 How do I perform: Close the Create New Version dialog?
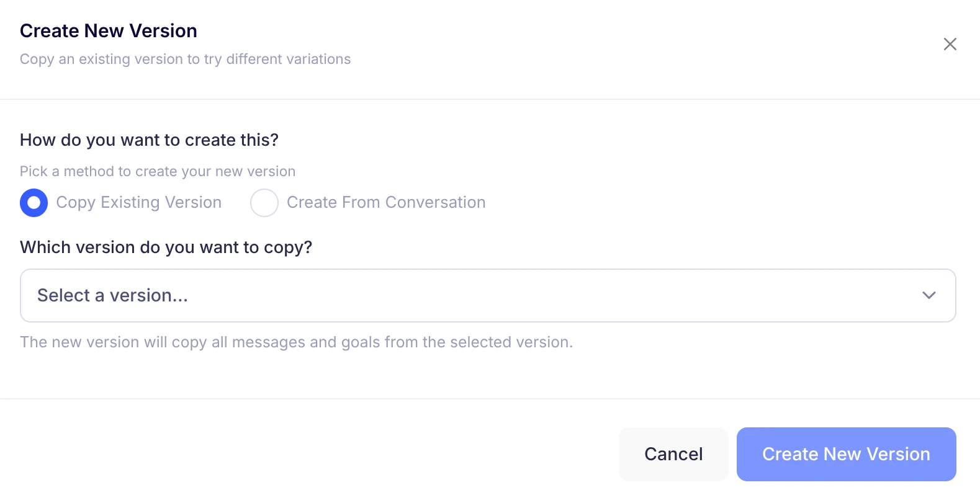[x=950, y=44]
